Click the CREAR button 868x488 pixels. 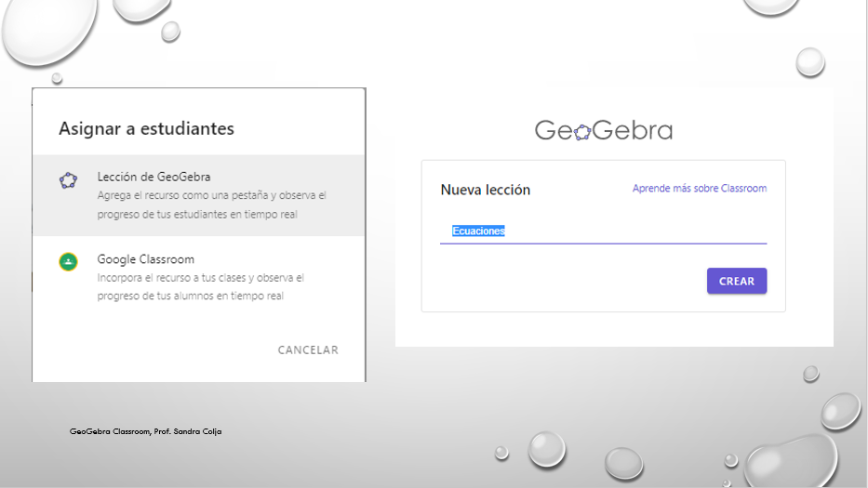tap(737, 281)
